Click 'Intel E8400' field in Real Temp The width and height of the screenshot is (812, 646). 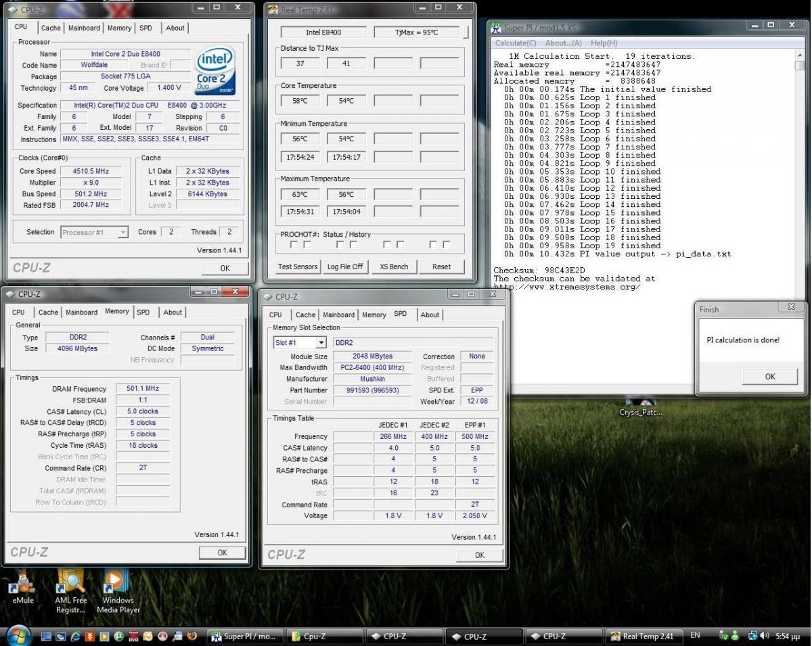pos(323,32)
